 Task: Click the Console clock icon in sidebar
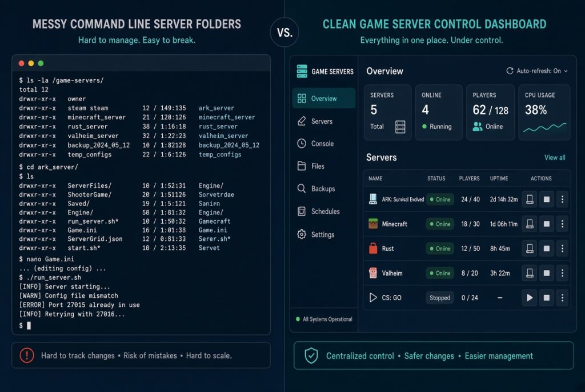302,143
